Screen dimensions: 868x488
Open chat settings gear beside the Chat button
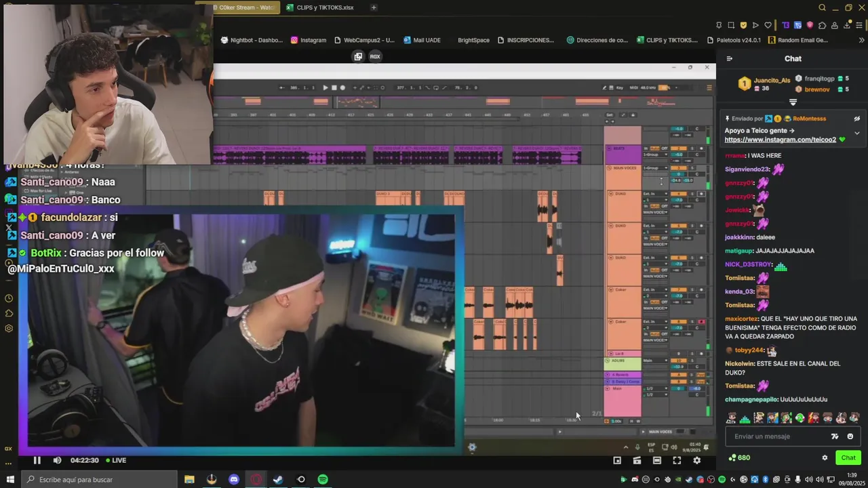coord(825,457)
